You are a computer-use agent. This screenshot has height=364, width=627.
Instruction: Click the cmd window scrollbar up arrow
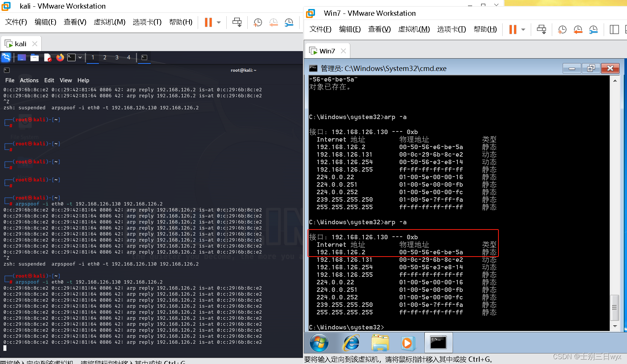click(x=615, y=81)
